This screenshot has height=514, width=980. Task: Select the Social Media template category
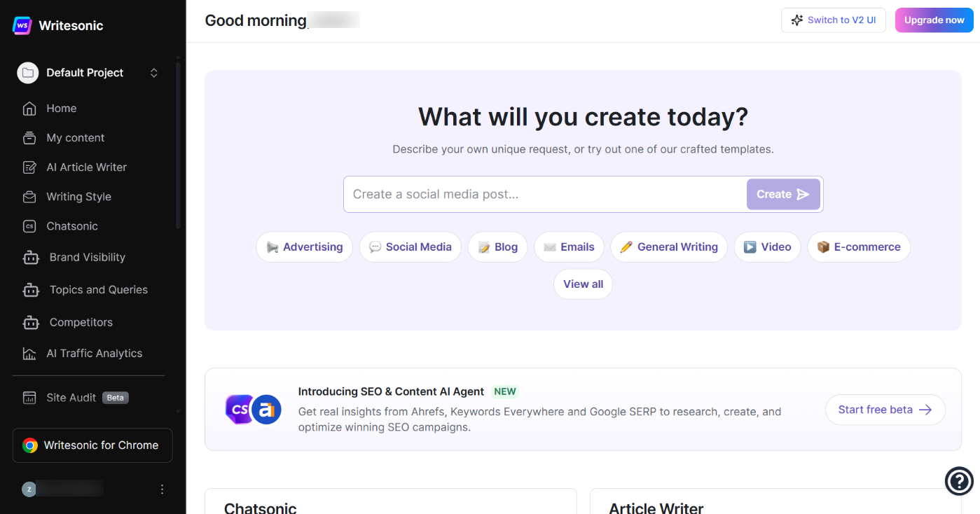coord(410,247)
